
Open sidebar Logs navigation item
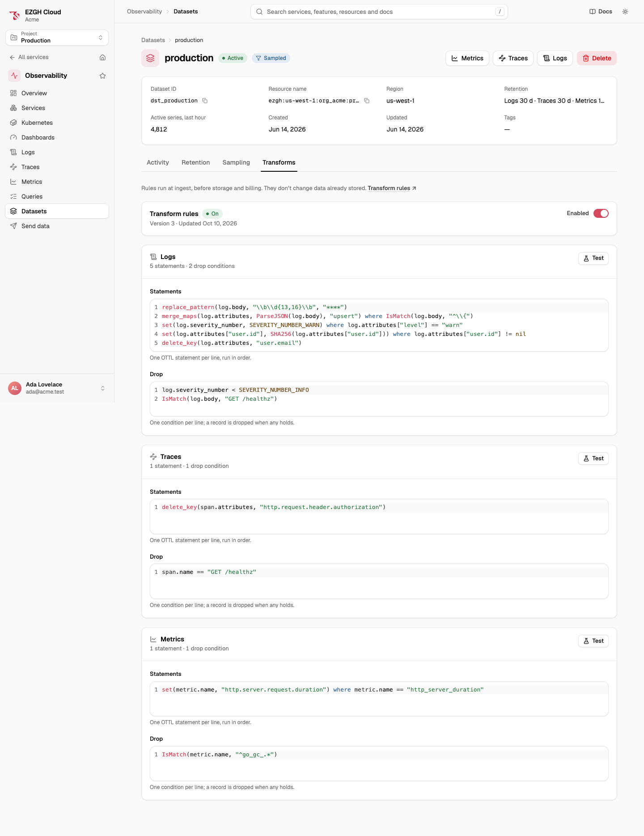click(x=57, y=152)
